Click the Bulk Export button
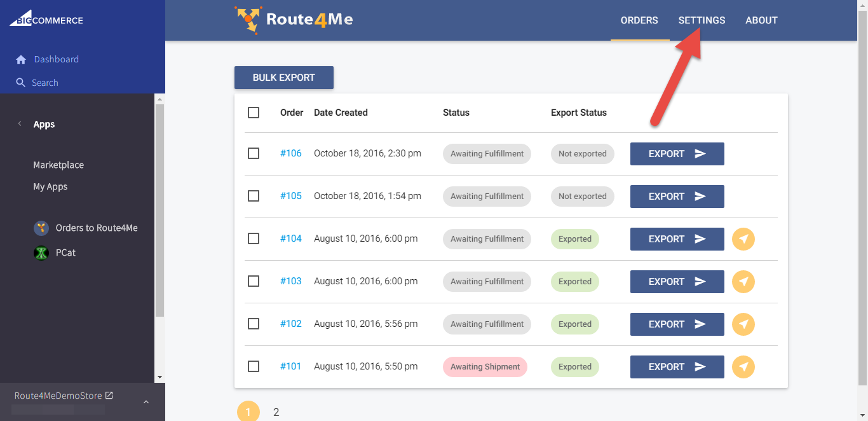 point(284,78)
